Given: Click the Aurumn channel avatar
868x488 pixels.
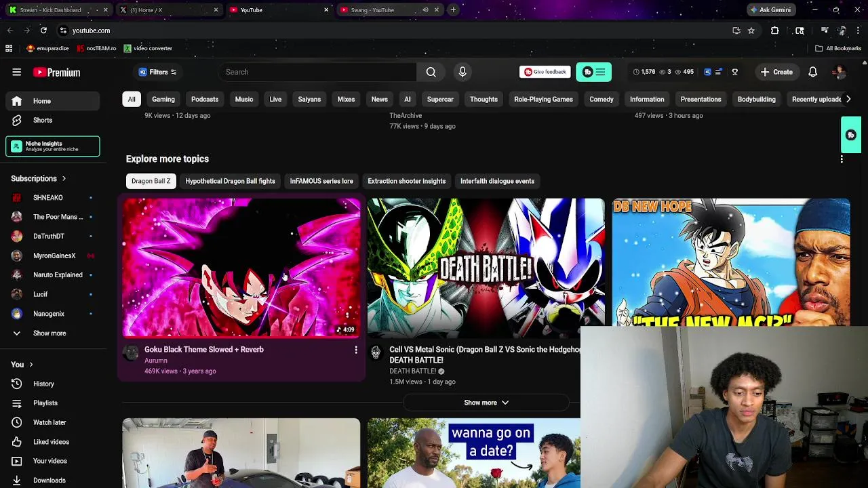Looking at the screenshot, I should (x=131, y=352).
